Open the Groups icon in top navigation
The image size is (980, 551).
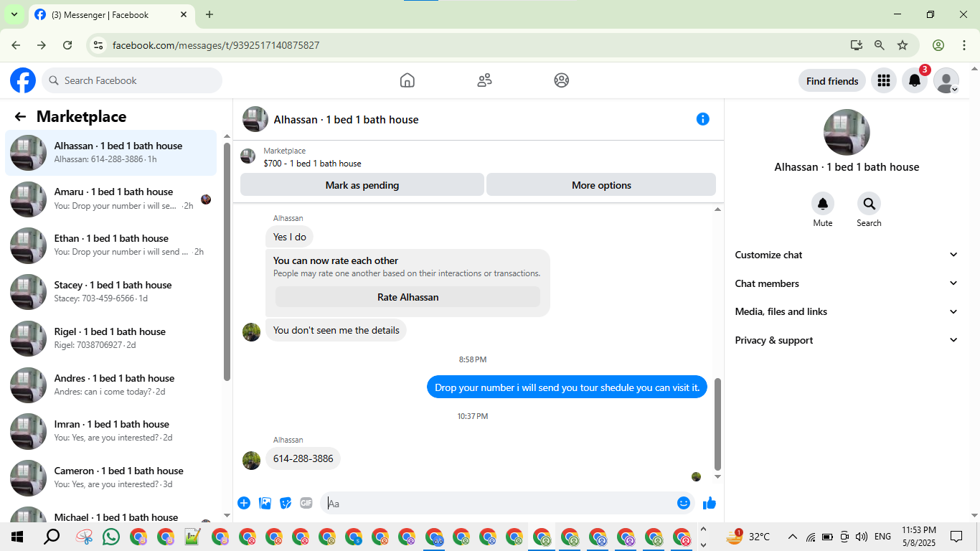pyautogui.click(x=562, y=80)
